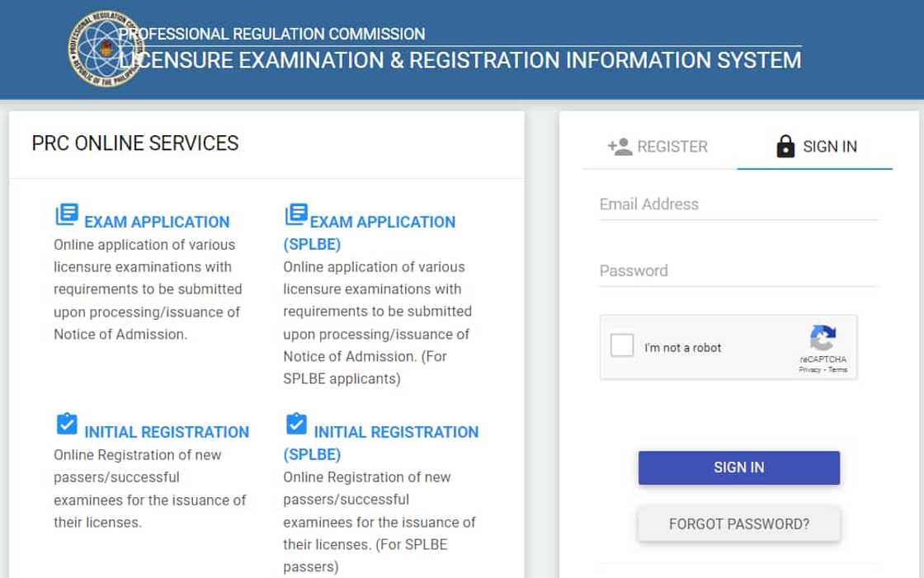
Task: Focus the Password field
Action: 738,270
